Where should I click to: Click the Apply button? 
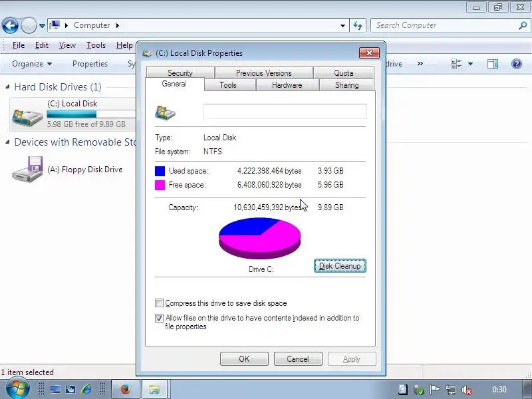pos(352,359)
